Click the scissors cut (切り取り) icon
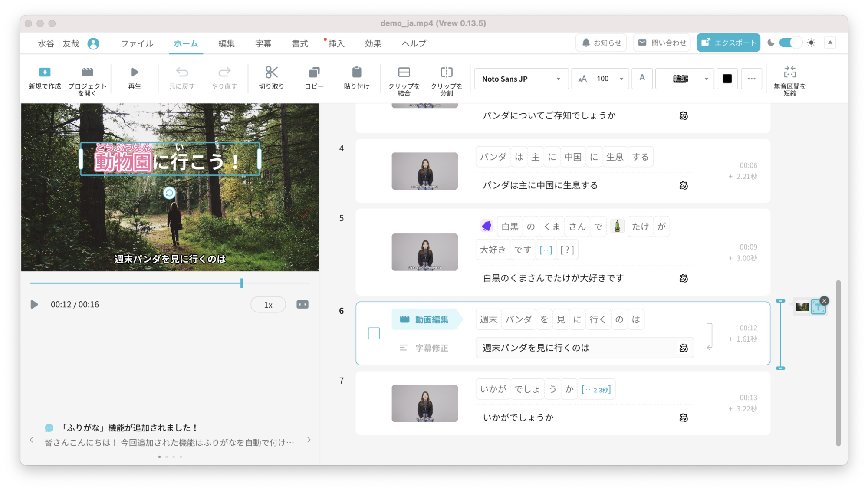The height and width of the screenshot is (490, 868). [x=271, y=72]
